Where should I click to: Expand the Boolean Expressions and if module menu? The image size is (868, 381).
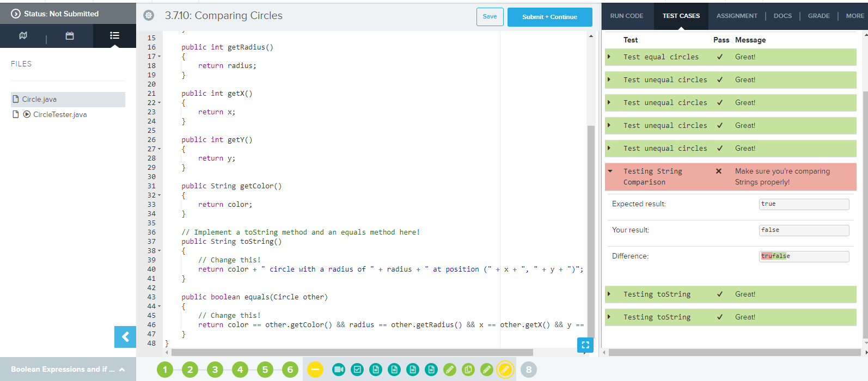click(x=68, y=369)
